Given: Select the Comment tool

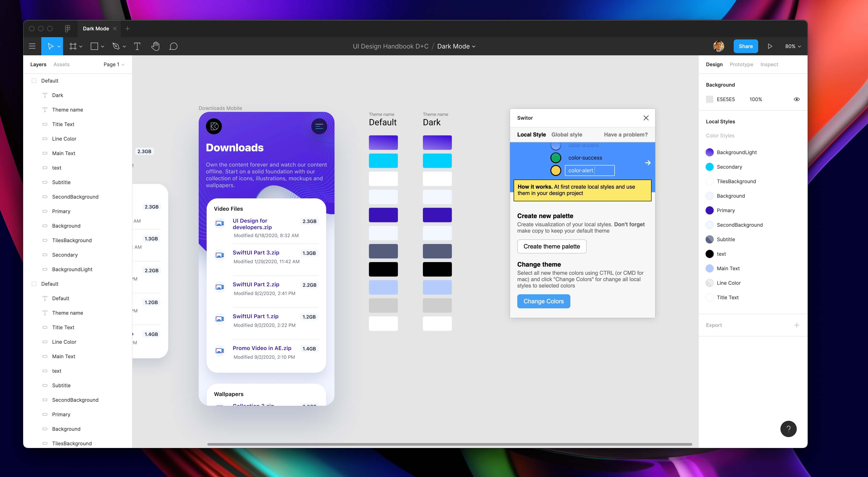Looking at the screenshot, I should pyautogui.click(x=173, y=46).
